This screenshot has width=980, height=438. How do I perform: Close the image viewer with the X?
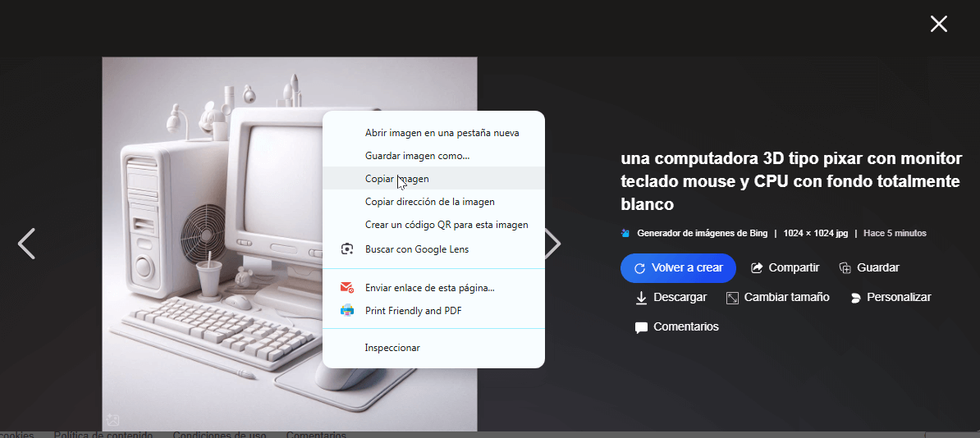[x=938, y=24]
